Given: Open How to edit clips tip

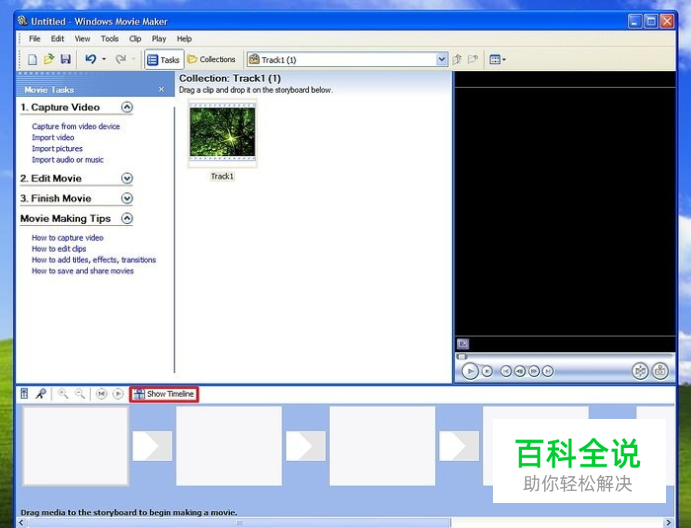Looking at the screenshot, I should click(x=59, y=249).
